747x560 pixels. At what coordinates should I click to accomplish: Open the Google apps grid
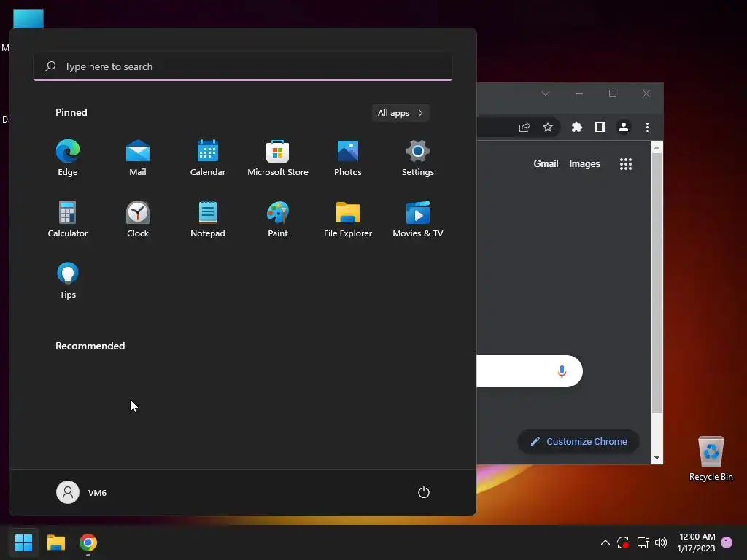(625, 164)
